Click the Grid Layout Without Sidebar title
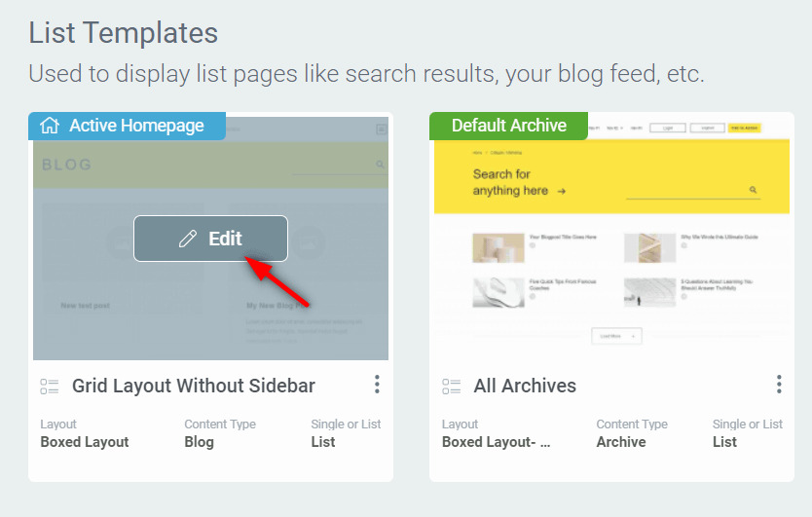This screenshot has height=517, width=812. pos(193,386)
